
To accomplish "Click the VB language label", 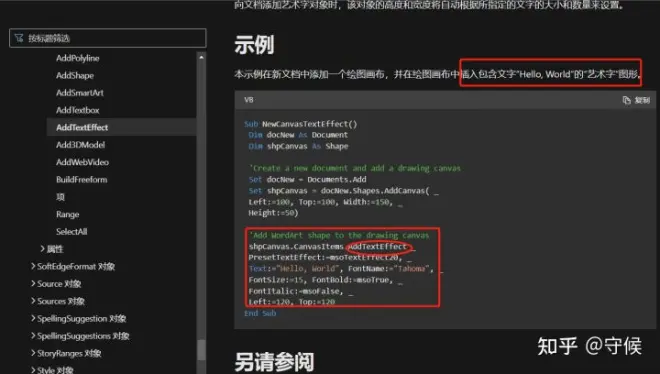I will [249, 100].
